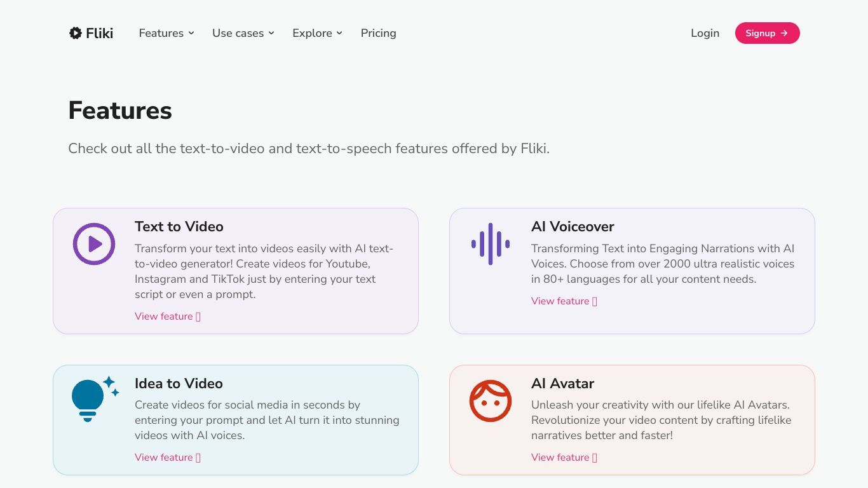This screenshot has width=868, height=488.
Task: Click the Fliki brand name text
Action: (100, 33)
